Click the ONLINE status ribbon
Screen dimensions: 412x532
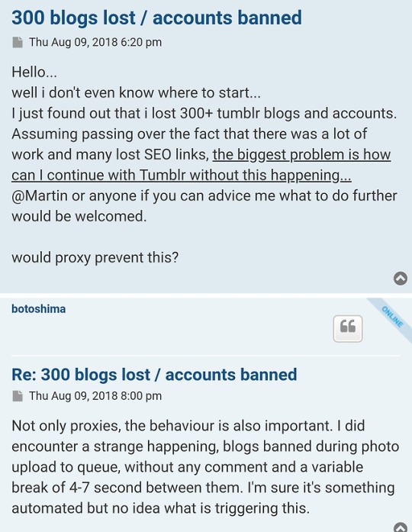pos(392,317)
